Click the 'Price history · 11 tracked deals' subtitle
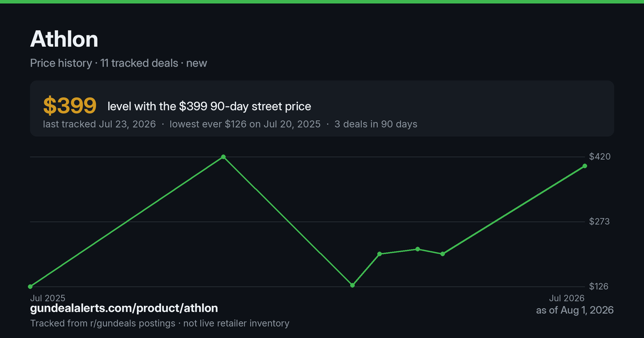 point(104,63)
